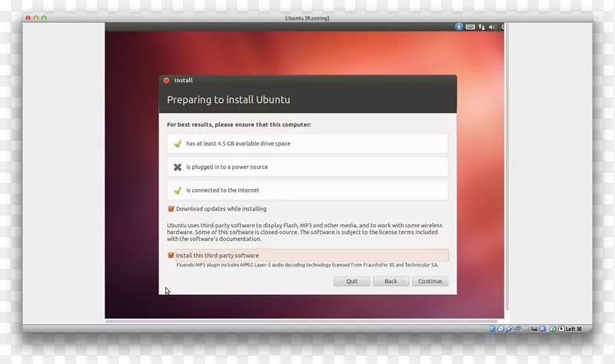Click Continue to proceed with installation
Screen dimensions: 615x364
pyautogui.click(x=430, y=281)
